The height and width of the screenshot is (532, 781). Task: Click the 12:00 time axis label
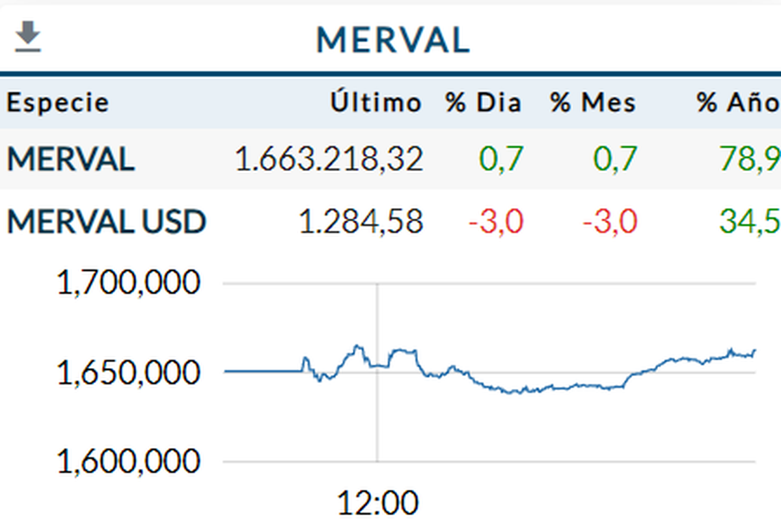point(377,503)
